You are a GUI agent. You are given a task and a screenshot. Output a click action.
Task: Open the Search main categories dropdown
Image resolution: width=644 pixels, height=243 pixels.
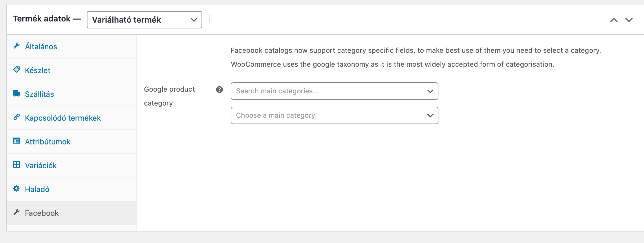point(334,91)
